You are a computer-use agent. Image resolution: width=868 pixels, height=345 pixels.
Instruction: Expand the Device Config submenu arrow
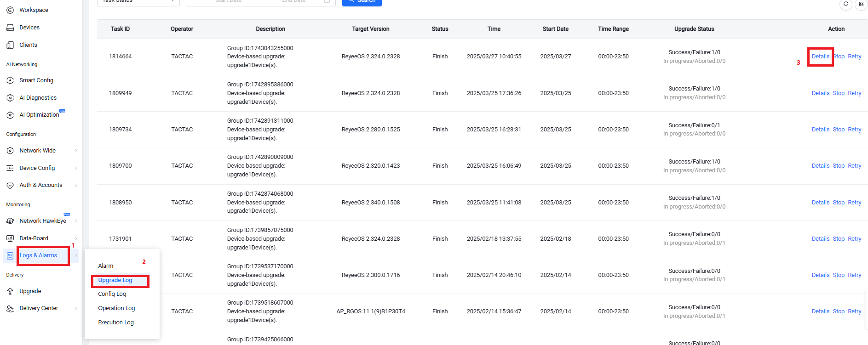76,168
